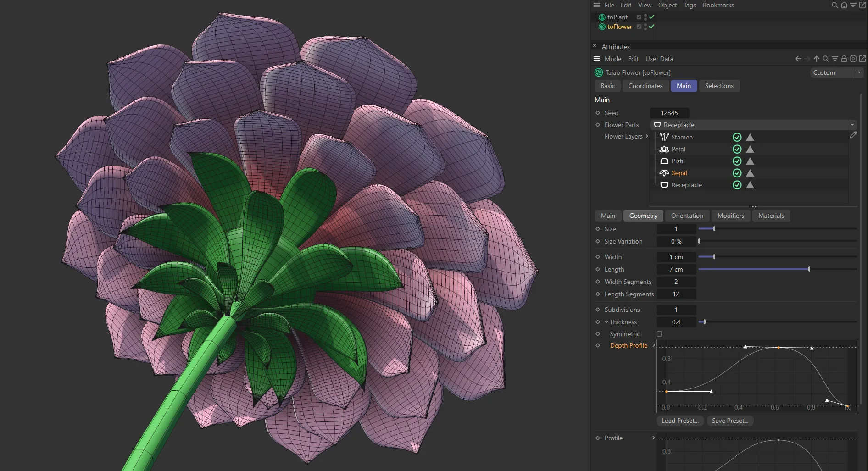Click the Sepal flower part icon
This screenshot has width=868, height=471.
[664, 173]
